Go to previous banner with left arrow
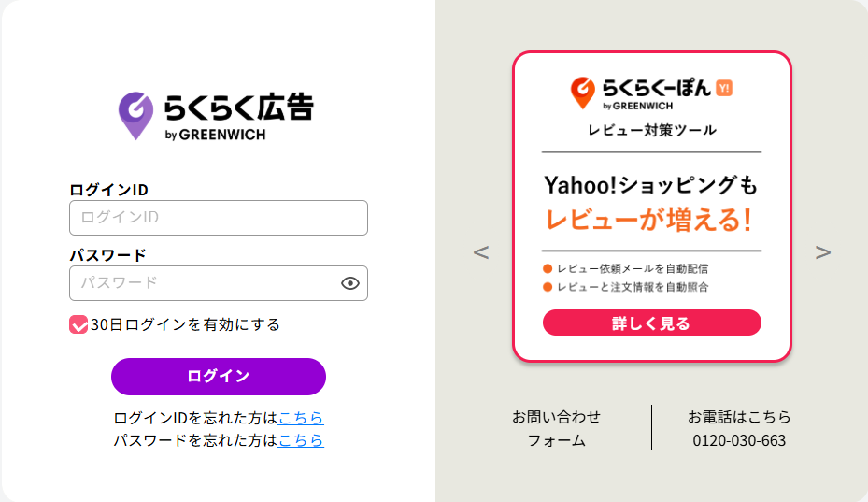868x502 pixels. tap(481, 252)
